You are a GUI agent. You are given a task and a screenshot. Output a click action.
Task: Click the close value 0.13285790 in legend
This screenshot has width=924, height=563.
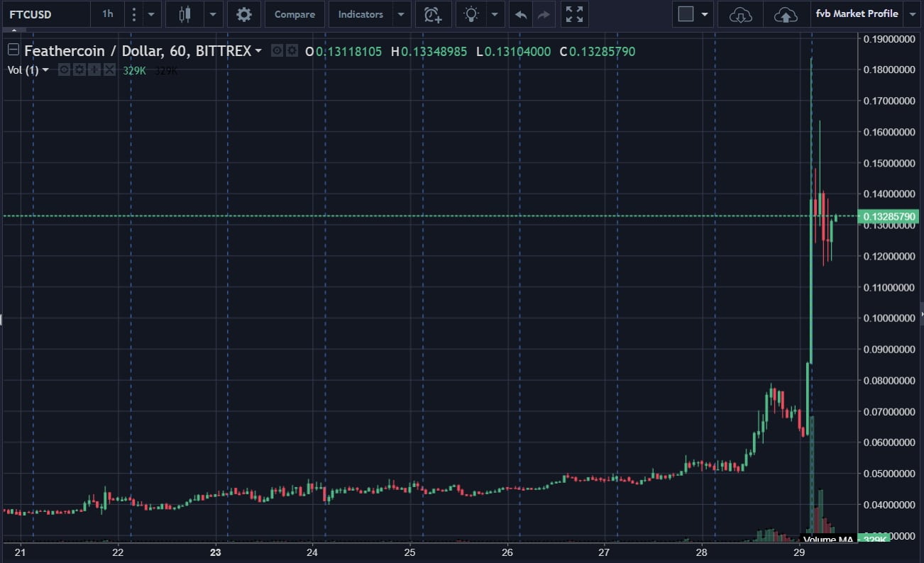603,52
